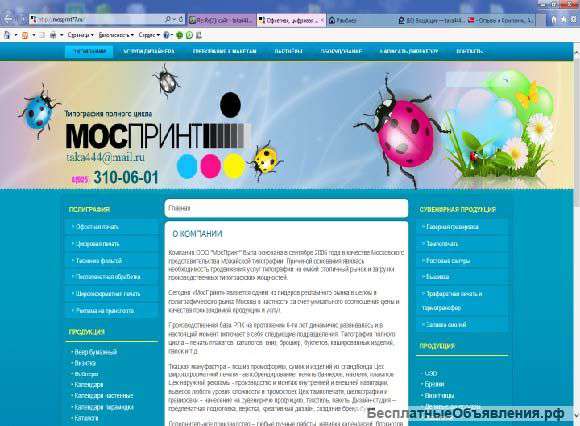Open 'Написать директору' site menu item
The height and width of the screenshot is (426, 580).
tap(409, 51)
